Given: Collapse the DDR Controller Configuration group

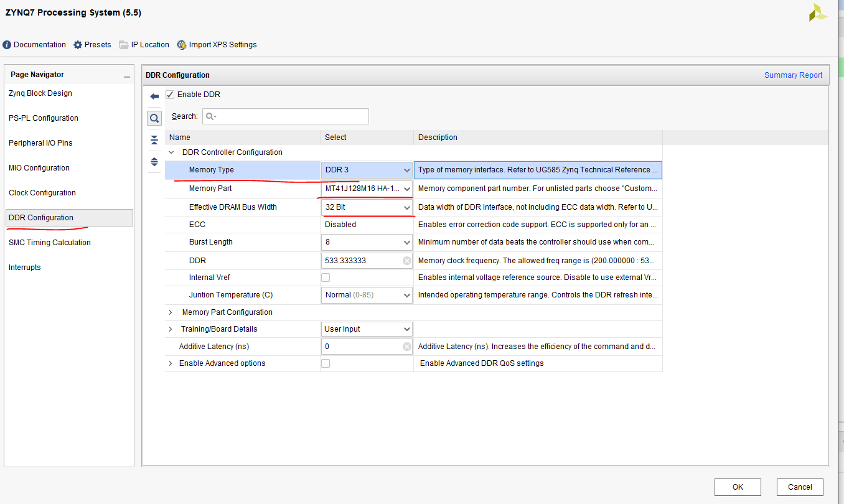Looking at the screenshot, I should point(171,152).
